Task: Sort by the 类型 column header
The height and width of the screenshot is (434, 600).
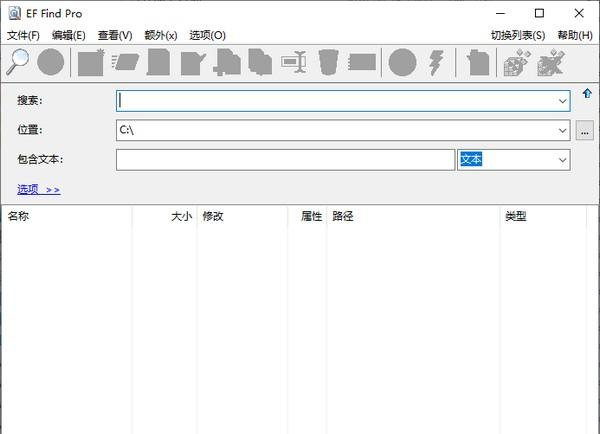Action: tap(543, 216)
